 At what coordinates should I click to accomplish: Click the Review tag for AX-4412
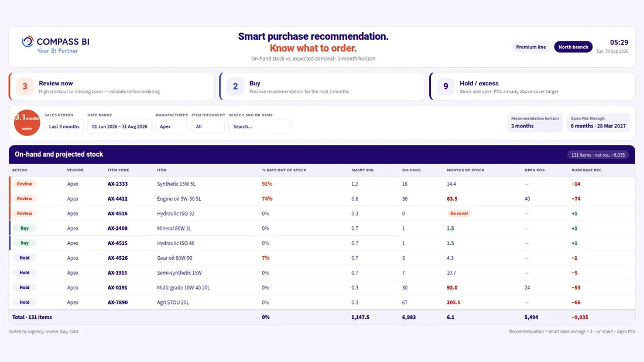tap(24, 199)
